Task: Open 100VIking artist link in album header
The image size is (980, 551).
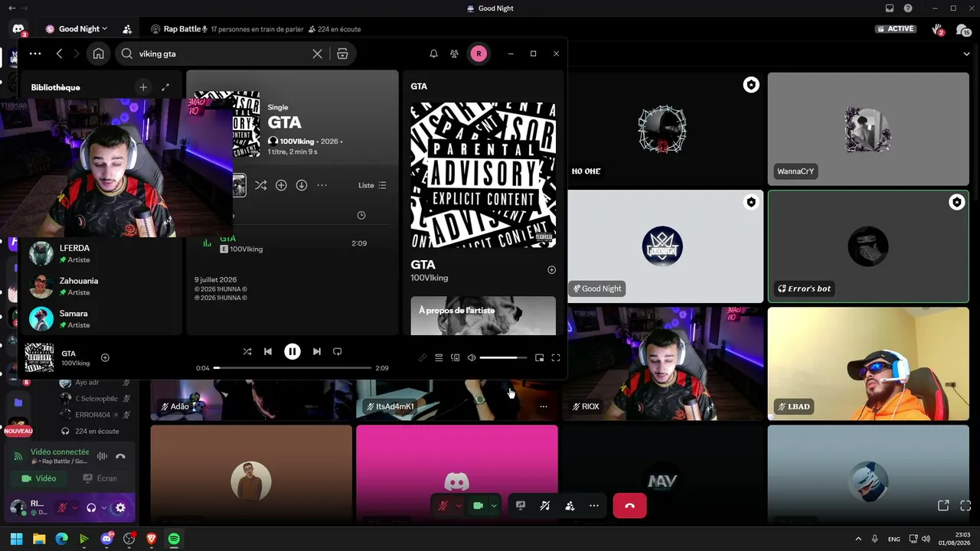Action: click(x=297, y=142)
